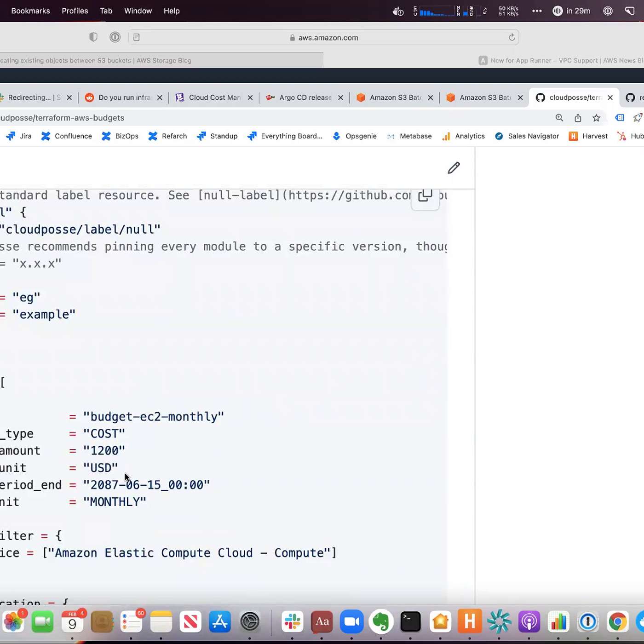Screen dimensions: 644x644
Task: Click the bookmark star icon
Action: (x=596, y=118)
